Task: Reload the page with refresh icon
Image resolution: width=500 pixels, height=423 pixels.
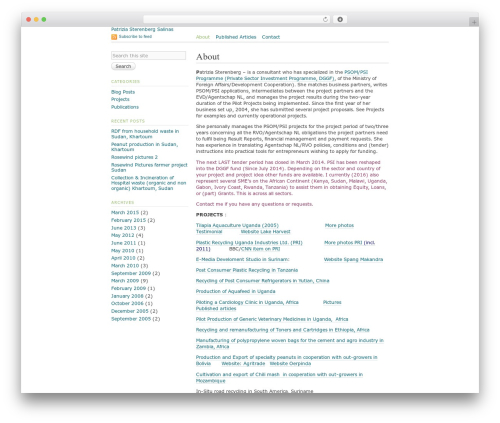Action: (x=325, y=19)
